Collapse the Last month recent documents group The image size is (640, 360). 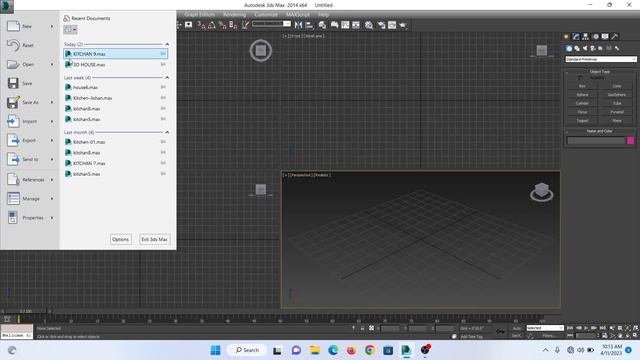(167, 132)
